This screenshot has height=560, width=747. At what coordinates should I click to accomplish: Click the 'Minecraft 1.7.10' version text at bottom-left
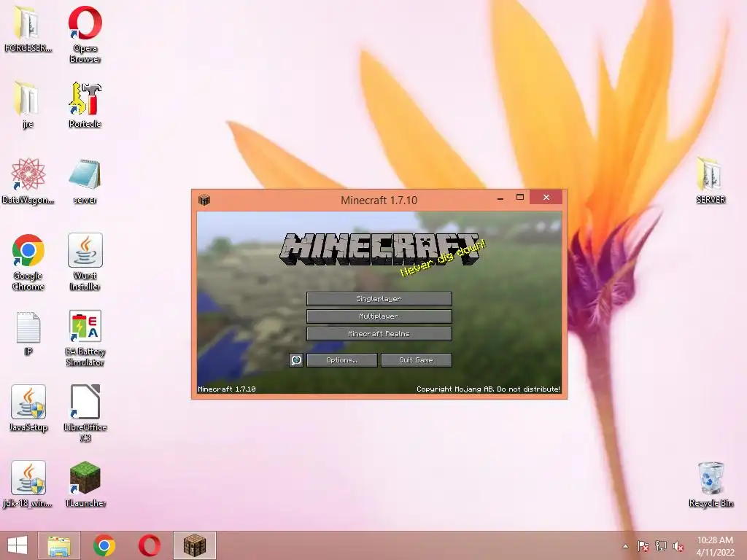[x=227, y=389]
